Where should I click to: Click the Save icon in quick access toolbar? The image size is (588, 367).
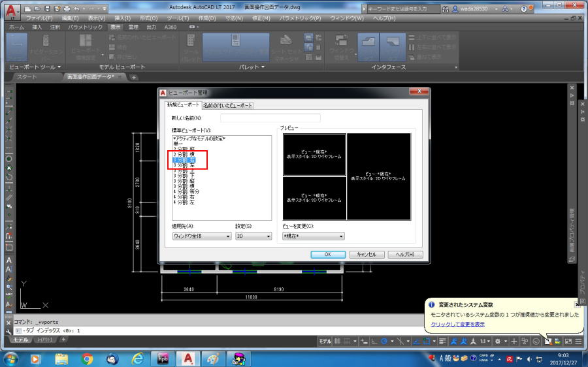47,8
